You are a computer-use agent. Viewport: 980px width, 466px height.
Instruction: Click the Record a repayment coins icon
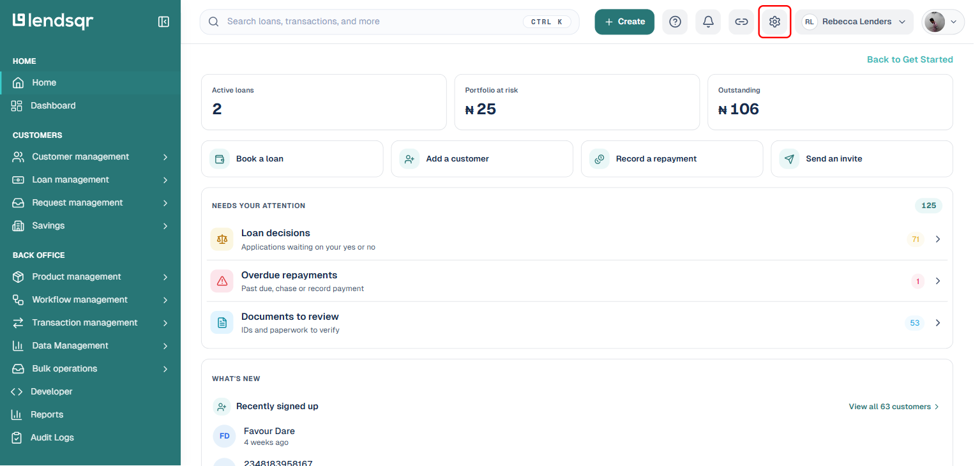pyautogui.click(x=599, y=159)
